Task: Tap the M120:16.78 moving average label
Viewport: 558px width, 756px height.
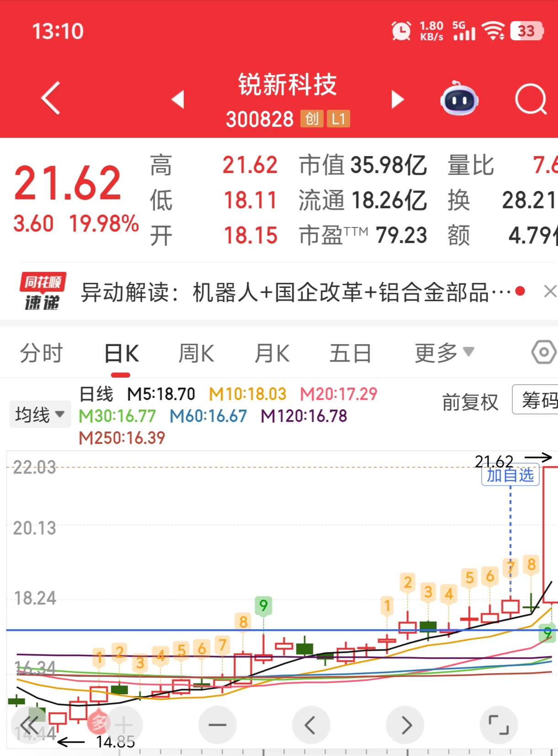Action: click(304, 416)
